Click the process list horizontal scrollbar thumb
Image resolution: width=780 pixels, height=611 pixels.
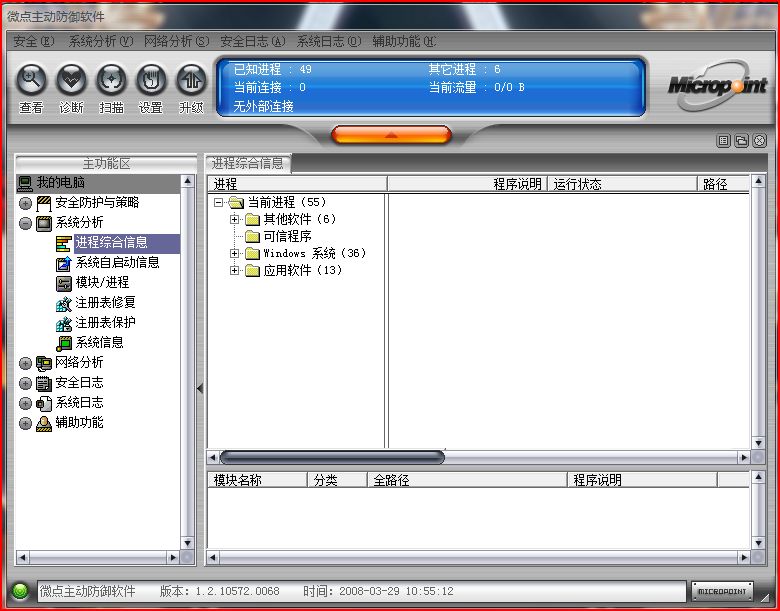[332, 457]
